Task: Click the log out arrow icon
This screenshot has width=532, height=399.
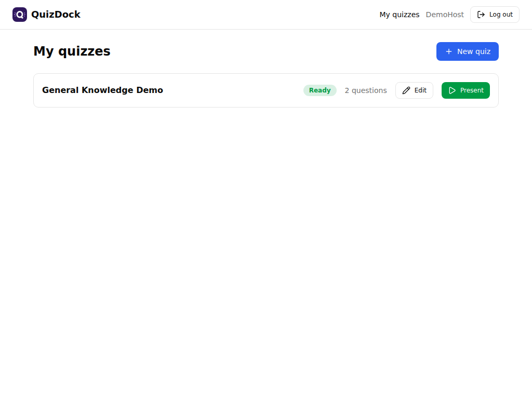Action: tap(481, 15)
